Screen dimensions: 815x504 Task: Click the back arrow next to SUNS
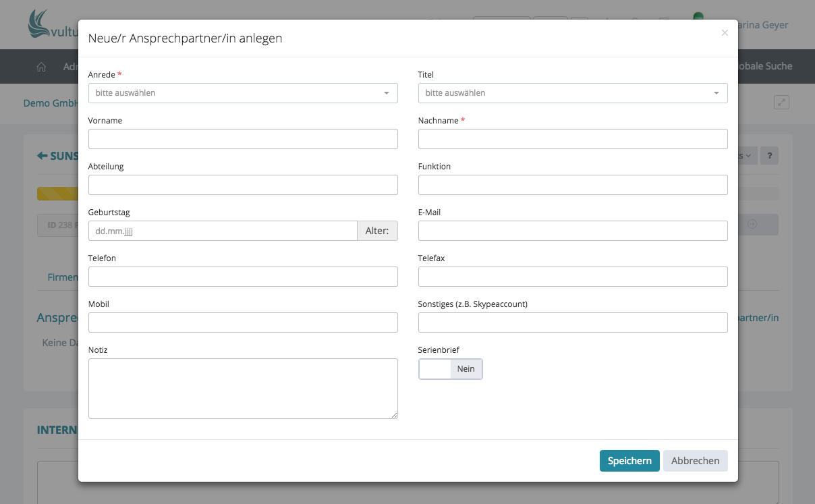(x=42, y=156)
